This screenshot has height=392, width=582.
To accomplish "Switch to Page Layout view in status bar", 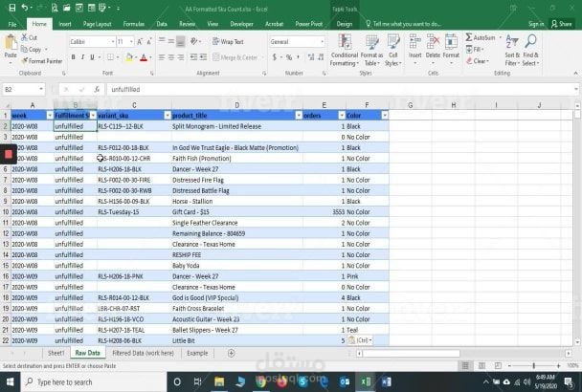I will [x=481, y=366].
